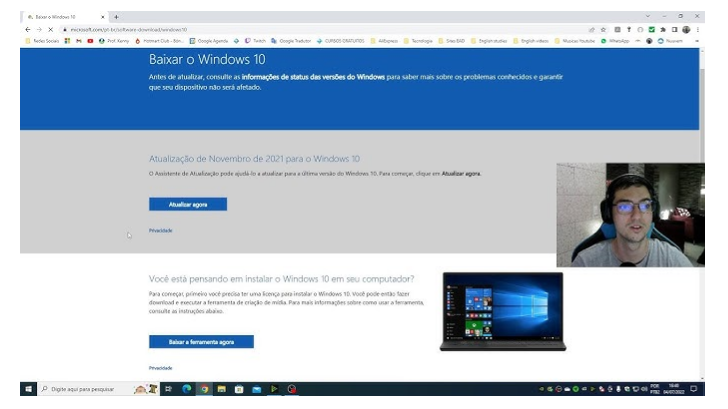This screenshot has height=409, width=728.
Task: Click the page vertical scrollbar
Action: coord(702,214)
